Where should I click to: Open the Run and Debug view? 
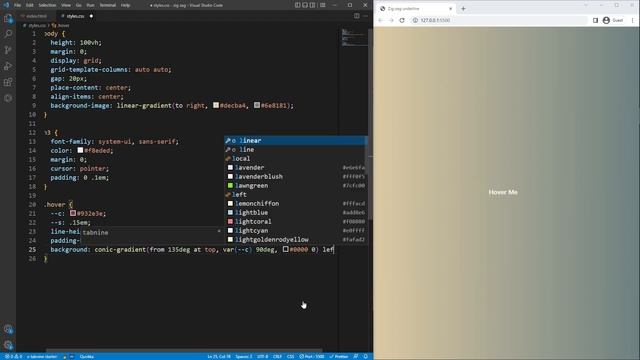point(8,66)
